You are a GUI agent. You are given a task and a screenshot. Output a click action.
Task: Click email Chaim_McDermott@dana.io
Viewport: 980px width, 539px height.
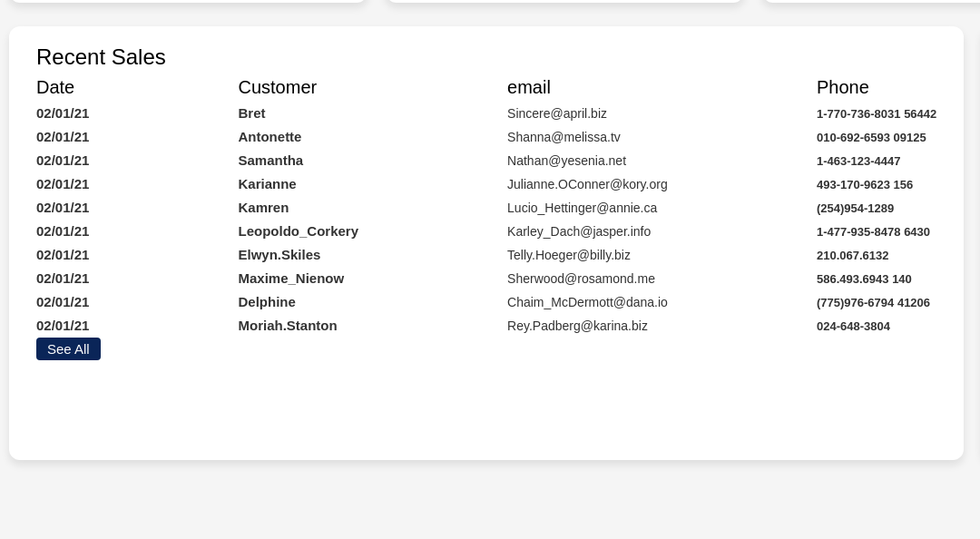587,302
